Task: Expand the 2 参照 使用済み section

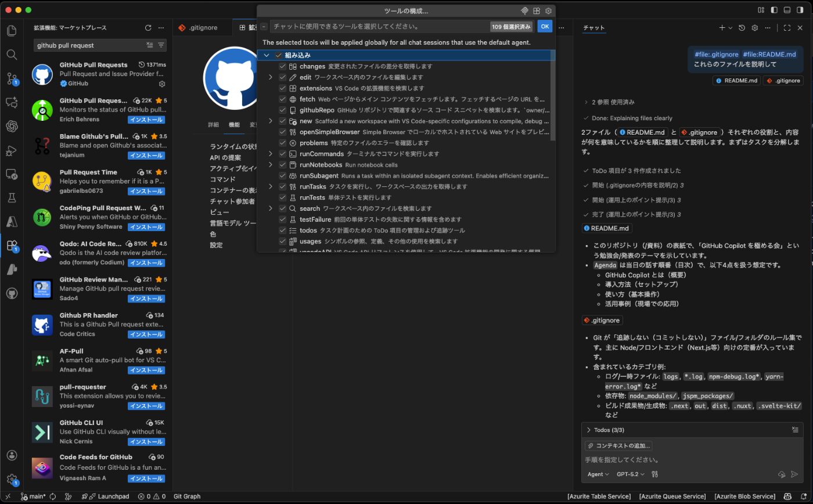Action: [x=610, y=102]
